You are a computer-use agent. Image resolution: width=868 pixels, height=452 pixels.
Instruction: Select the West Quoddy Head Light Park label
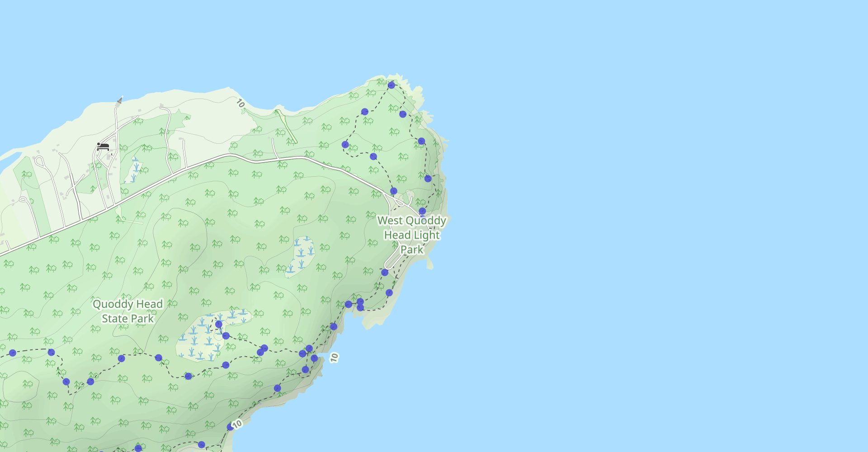[x=412, y=235]
